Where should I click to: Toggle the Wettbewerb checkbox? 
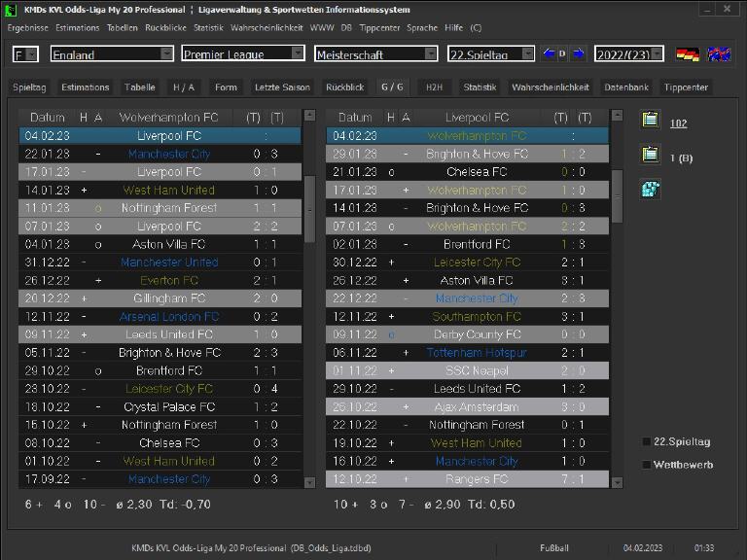click(x=647, y=465)
